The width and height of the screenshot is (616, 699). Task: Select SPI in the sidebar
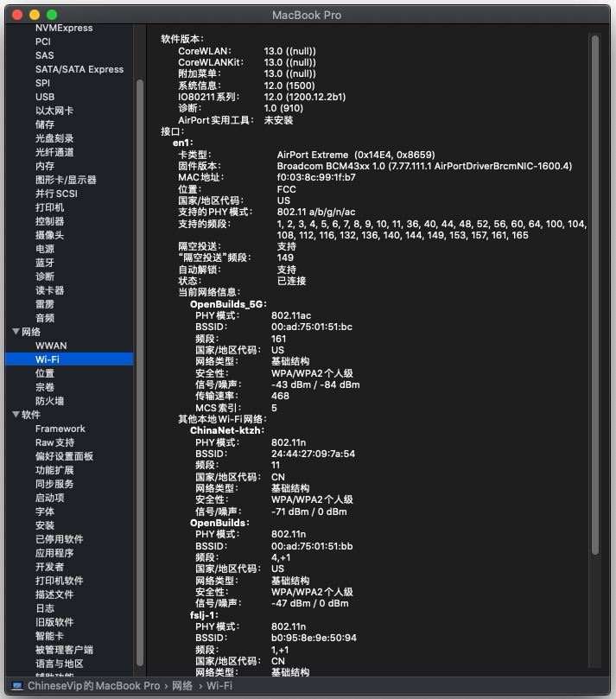(43, 83)
